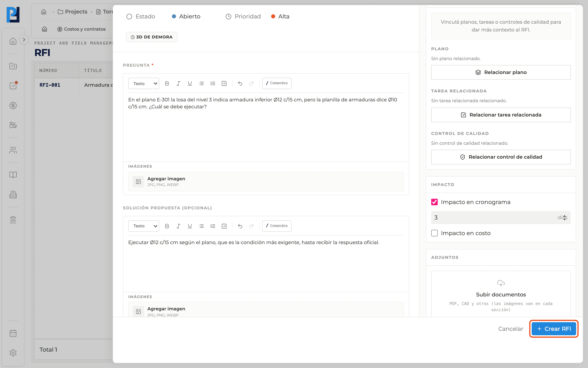This screenshot has width=588, height=368.
Task: Insert checklist in Solución propuesta editor
Action: 224,226
